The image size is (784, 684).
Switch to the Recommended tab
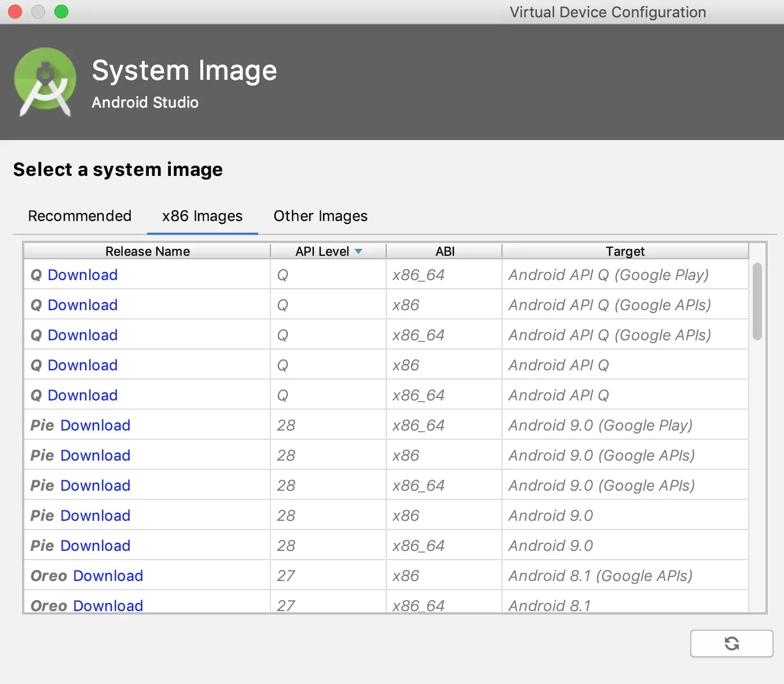coord(80,216)
